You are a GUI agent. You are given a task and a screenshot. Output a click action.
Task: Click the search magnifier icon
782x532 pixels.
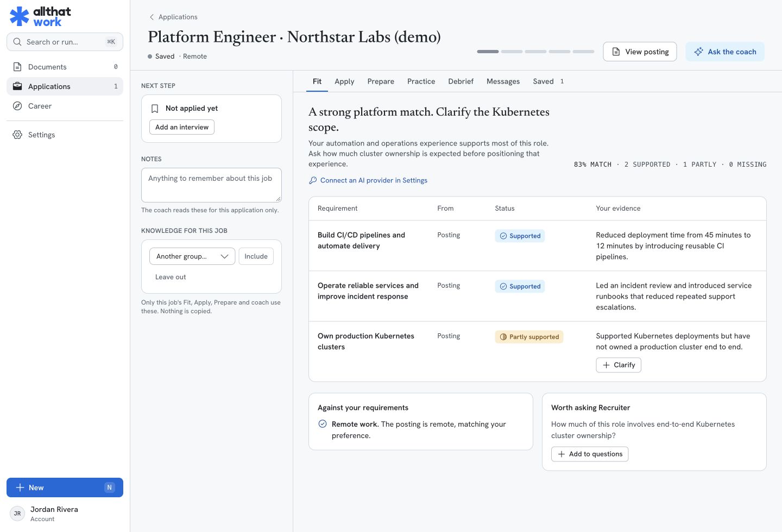tap(17, 42)
